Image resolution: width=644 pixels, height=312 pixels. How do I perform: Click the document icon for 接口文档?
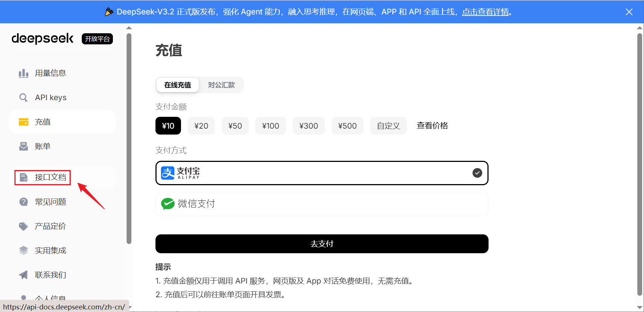tap(24, 177)
